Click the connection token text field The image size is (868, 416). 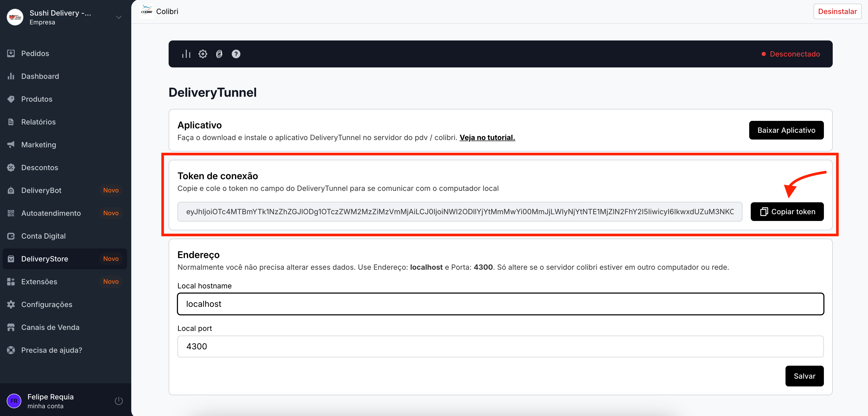[x=459, y=212]
